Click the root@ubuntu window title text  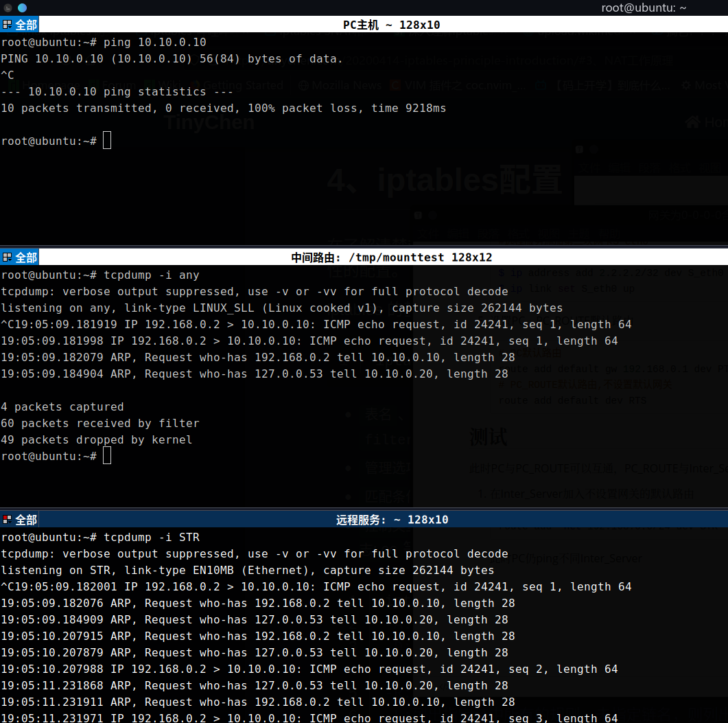pyautogui.click(x=644, y=8)
